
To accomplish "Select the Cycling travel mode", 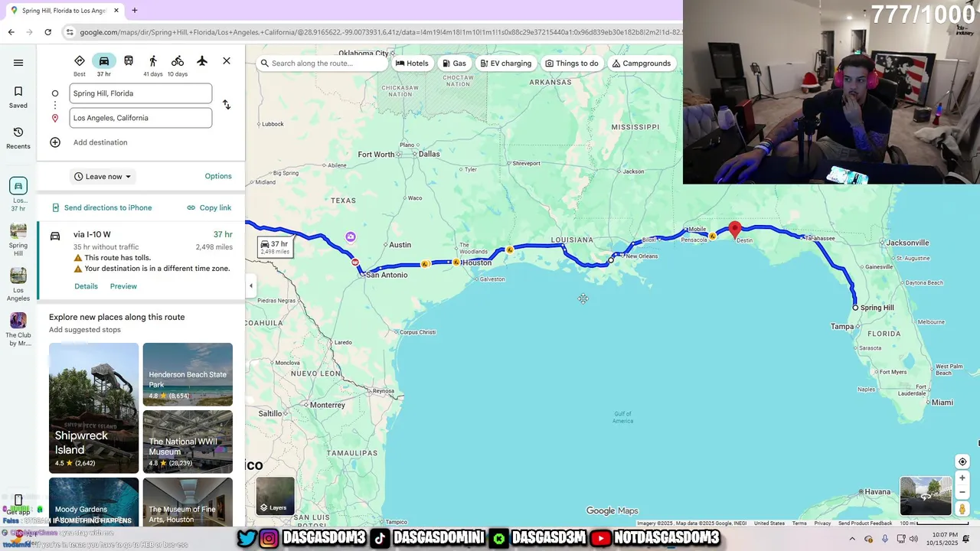I will point(178,65).
